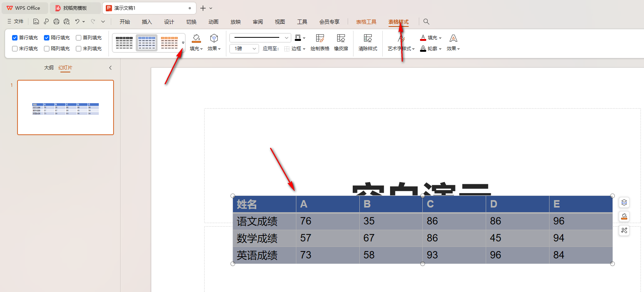Click table header cell 姓名

click(264, 204)
